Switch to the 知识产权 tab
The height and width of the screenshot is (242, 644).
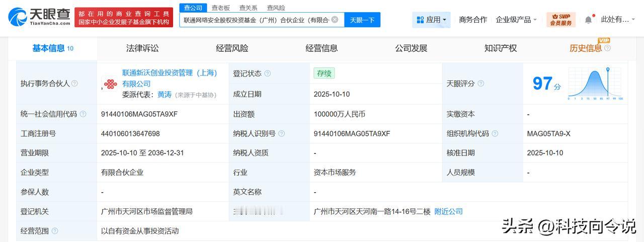tap(501, 48)
